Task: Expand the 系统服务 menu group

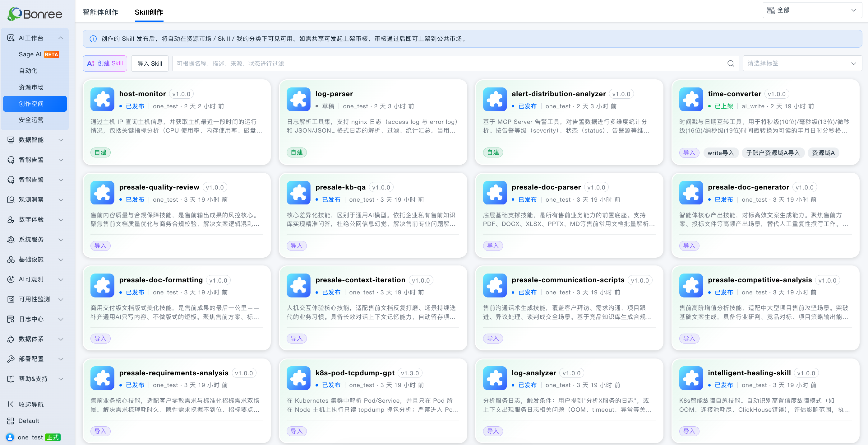Action: [61, 239]
